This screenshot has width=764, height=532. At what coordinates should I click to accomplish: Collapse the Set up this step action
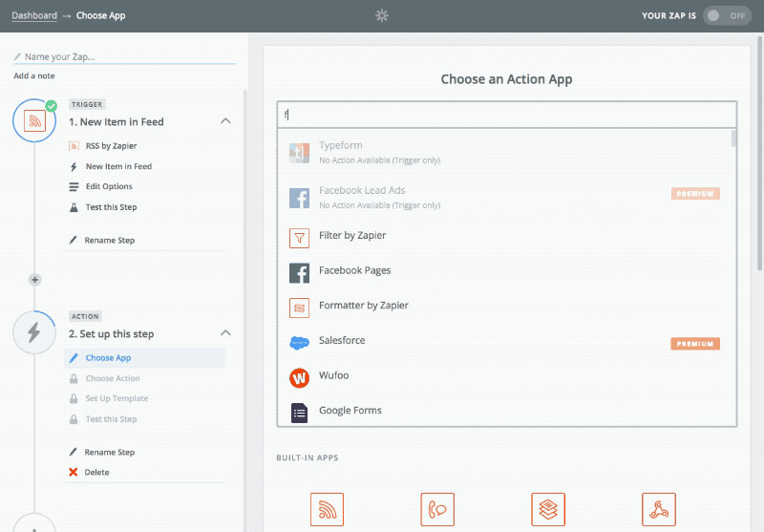(x=225, y=332)
